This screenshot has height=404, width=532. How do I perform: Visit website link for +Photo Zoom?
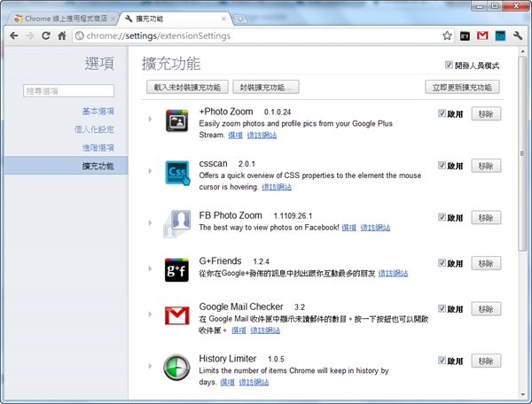click(x=262, y=136)
